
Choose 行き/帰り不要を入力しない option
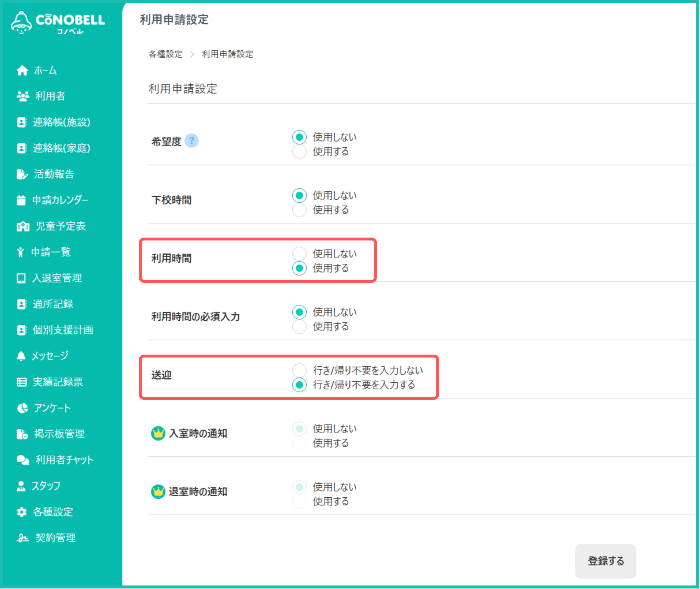coord(299,370)
